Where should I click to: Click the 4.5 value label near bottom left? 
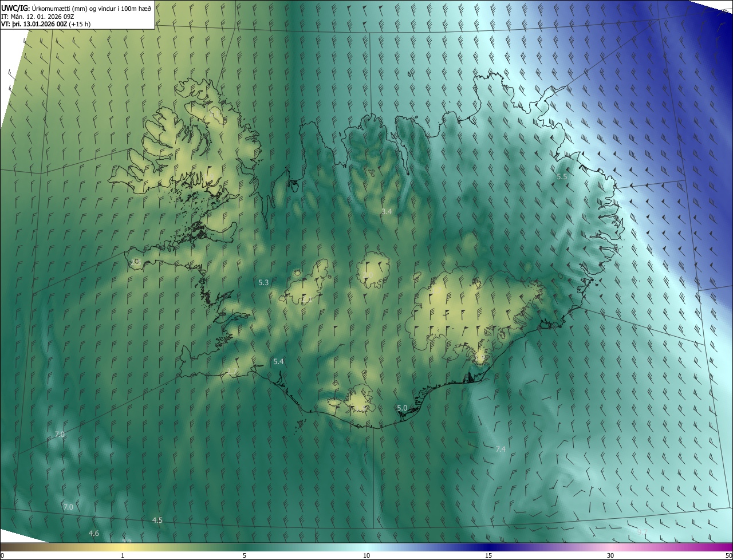(x=157, y=520)
